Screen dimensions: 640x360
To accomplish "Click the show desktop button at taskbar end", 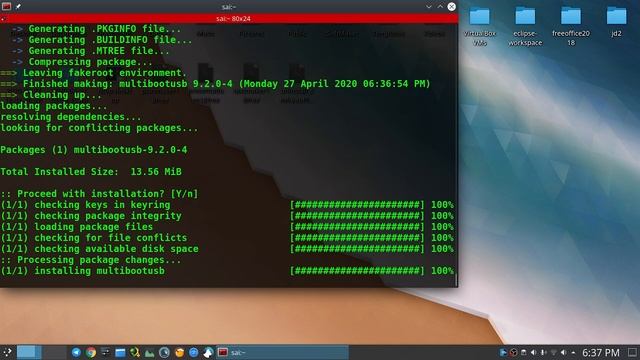I will click(x=632, y=353).
